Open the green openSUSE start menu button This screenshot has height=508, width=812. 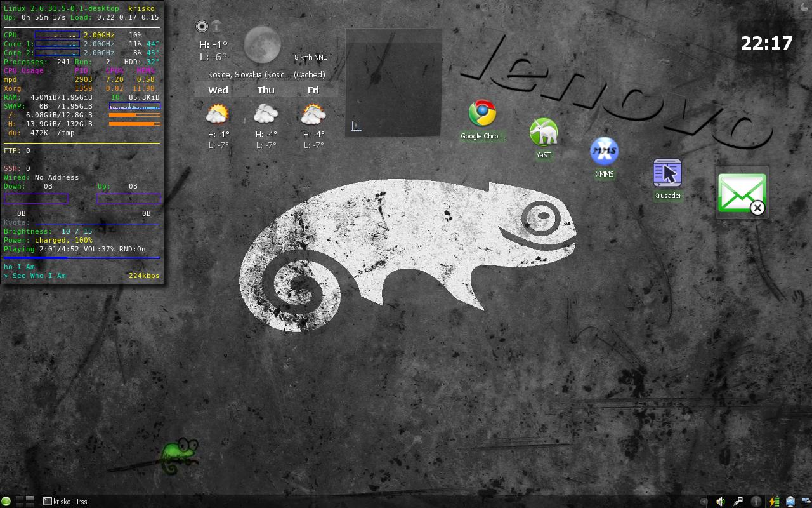[x=6, y=502]
